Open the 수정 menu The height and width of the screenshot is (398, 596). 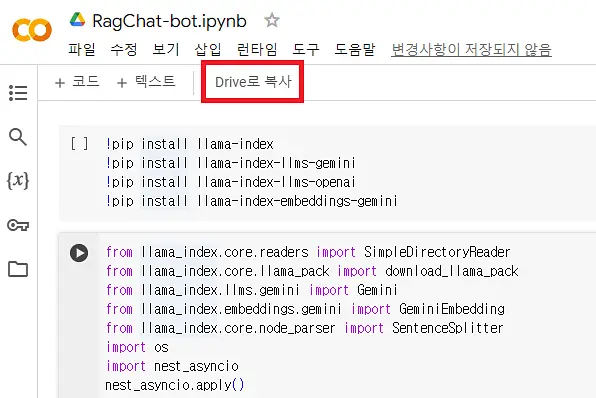coord(124,49)
